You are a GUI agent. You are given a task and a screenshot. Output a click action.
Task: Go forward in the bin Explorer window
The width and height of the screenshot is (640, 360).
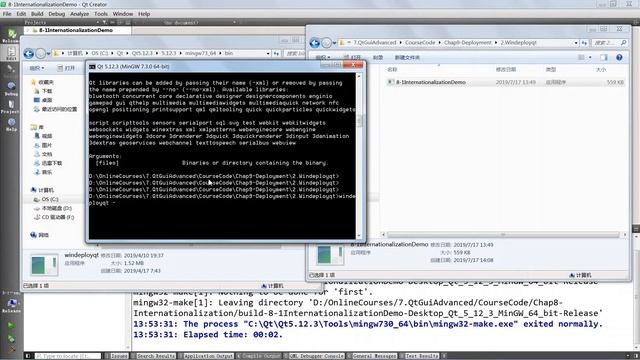tap(40, 53)
